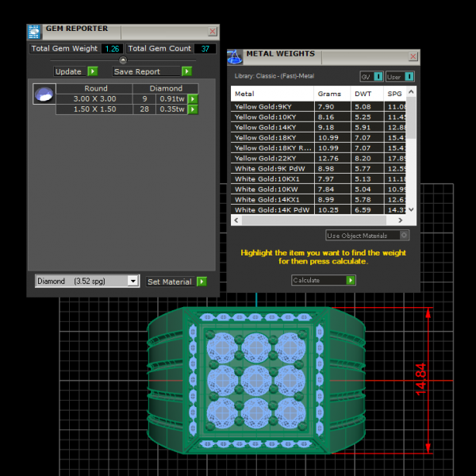Image resolution: width=476 pixels, height=476 pixels.
Task: Toggle the GV library switch
Action: point(378,77)
